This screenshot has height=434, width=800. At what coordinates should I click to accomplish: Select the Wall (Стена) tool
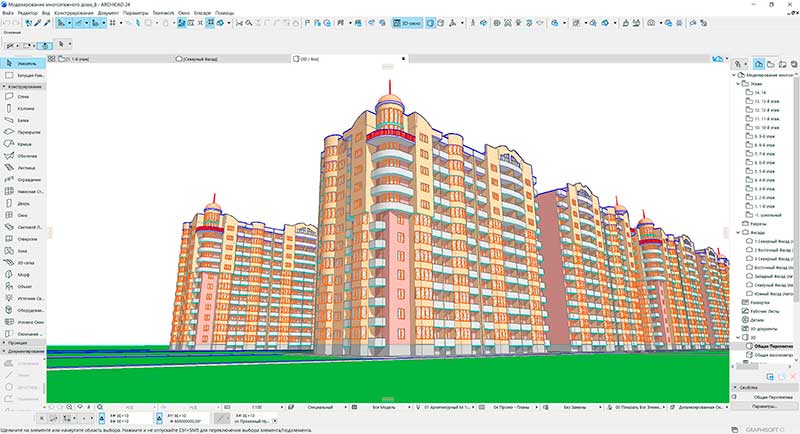coord(22,97)
